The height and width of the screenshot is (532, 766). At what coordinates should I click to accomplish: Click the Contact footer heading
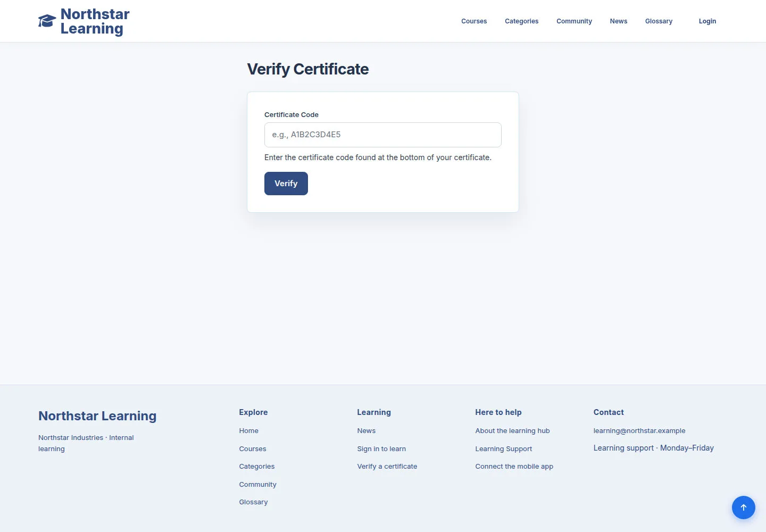click(x=609, y=412)
